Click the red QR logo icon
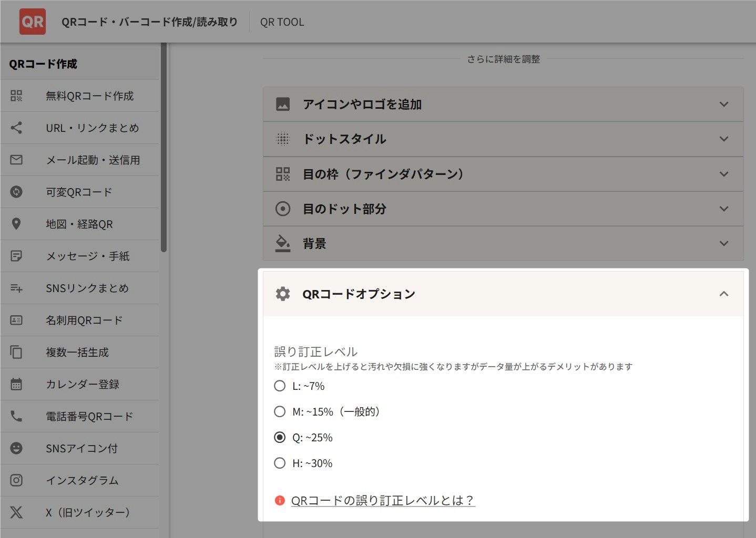This screenshot has width=756, height=538. 33,22
